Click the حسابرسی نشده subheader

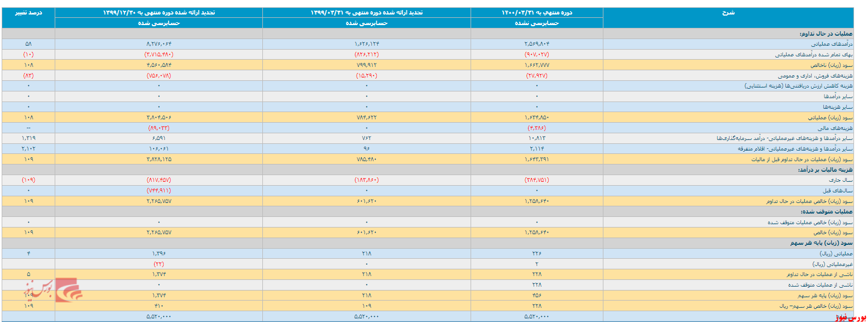pyautogui.click(x=536, y=23)
